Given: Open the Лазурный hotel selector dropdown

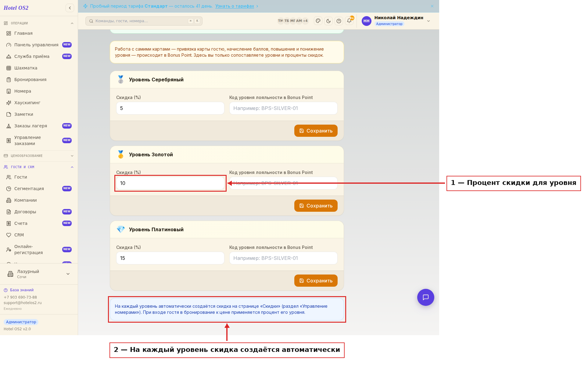Looking at the screenshot, I should 39,274.
